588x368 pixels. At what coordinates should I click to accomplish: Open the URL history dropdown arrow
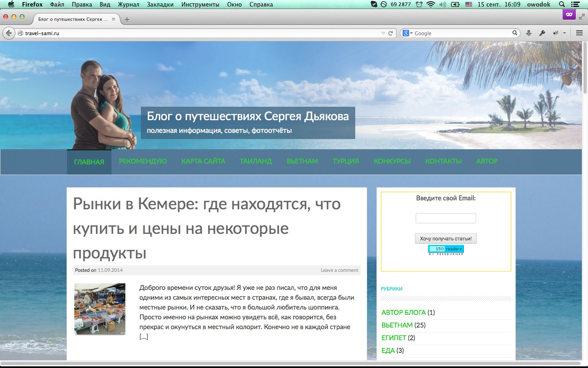[383, 33]
